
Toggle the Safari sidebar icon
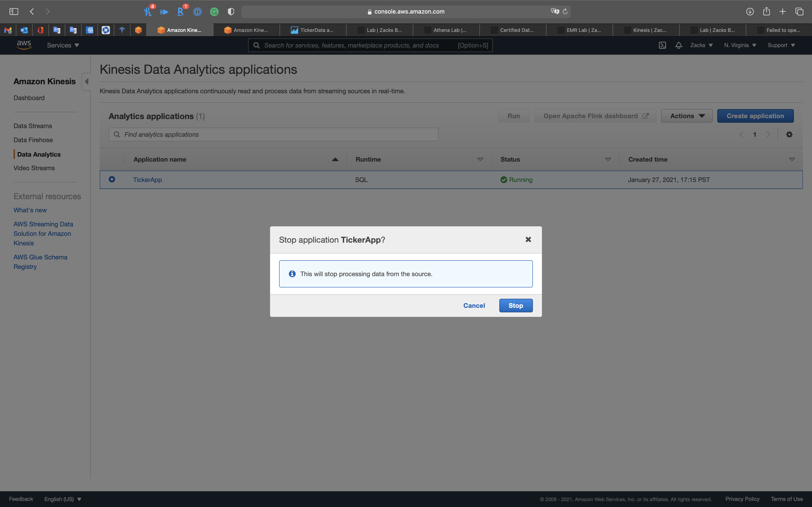14,11
